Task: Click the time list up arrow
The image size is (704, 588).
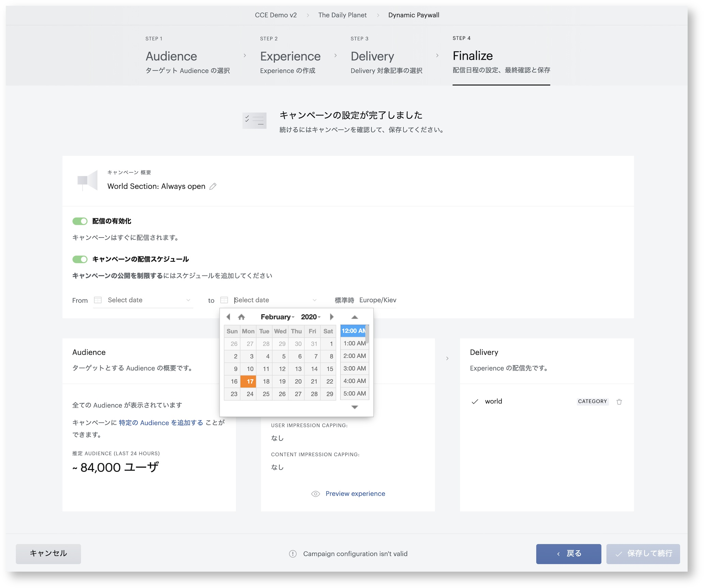Action: point(355,317)
